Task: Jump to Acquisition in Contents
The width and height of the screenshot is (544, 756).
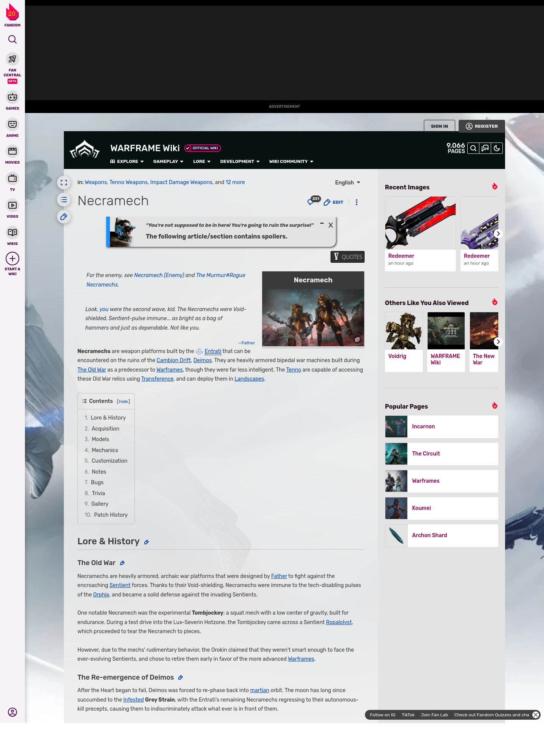Action: (x=105, y=429)
